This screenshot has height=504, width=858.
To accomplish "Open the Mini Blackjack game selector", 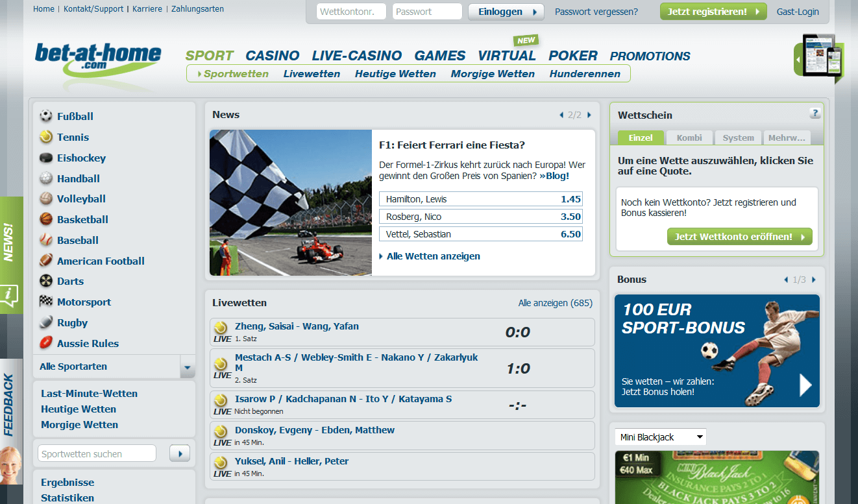I will click(661, 437).
